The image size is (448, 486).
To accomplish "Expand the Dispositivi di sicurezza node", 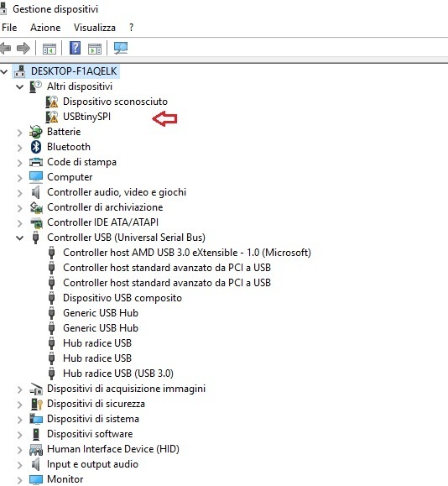I will pyautogui.click(x=20, y=405).
